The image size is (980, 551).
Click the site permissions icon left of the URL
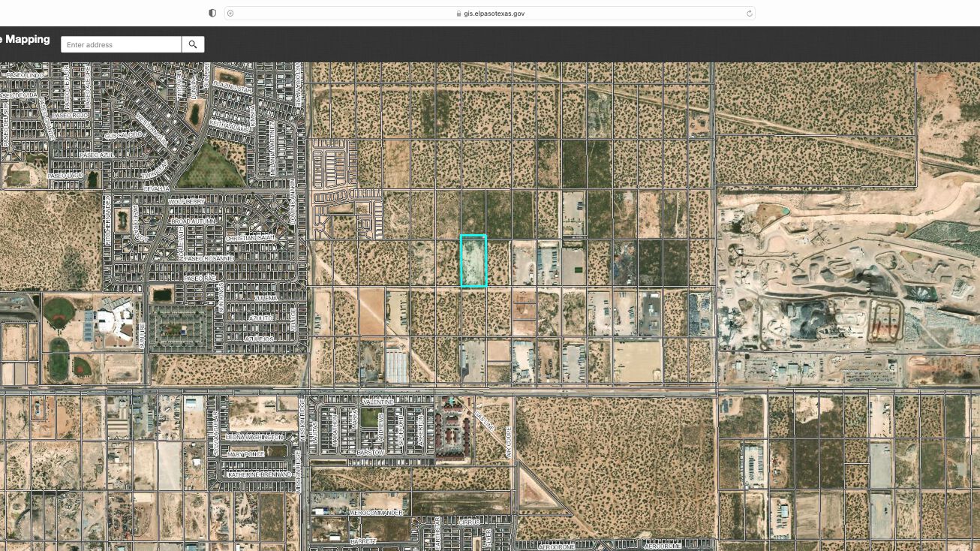pos(230,13)
